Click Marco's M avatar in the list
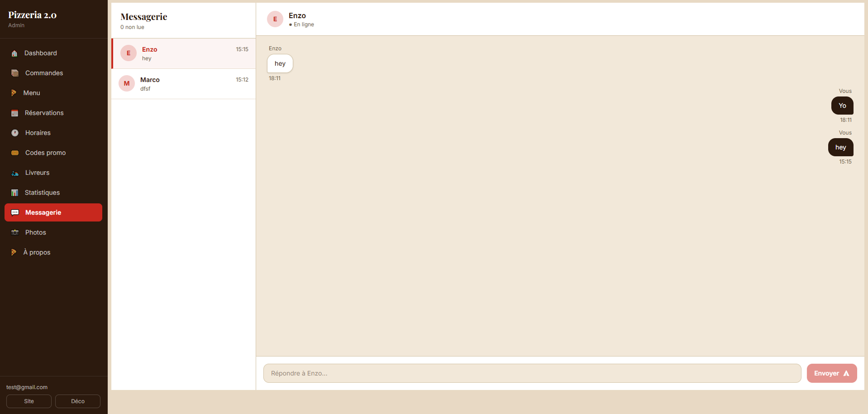Screen dimensions: 868x414 pos(127,83)
